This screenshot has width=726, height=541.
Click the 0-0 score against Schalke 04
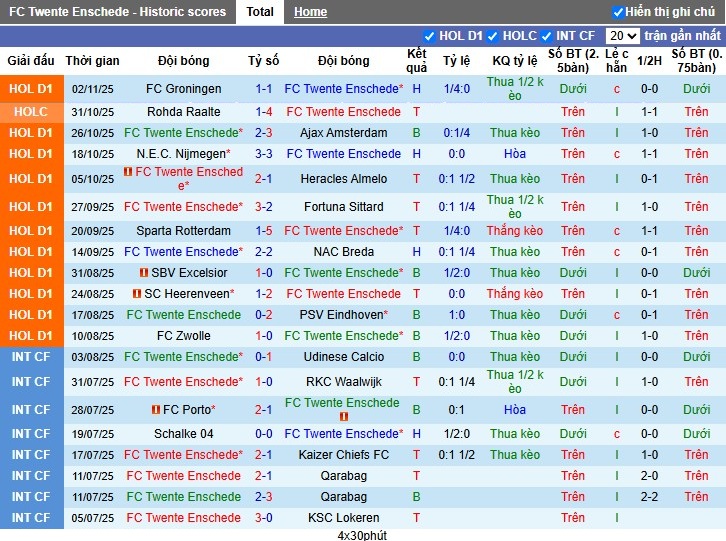point(263,434)
